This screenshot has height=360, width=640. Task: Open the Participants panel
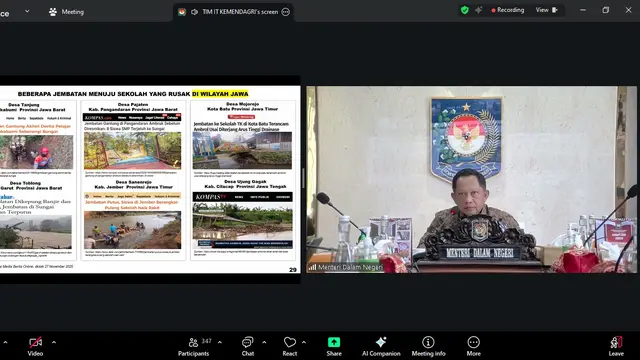[x=194, y=346]
